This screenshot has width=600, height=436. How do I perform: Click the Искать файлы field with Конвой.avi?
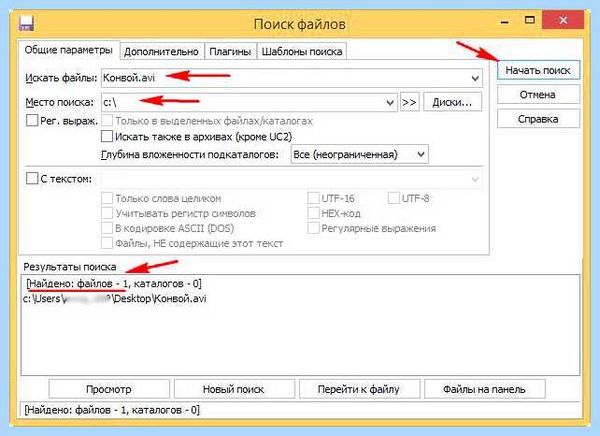click(x=292, y=78)
